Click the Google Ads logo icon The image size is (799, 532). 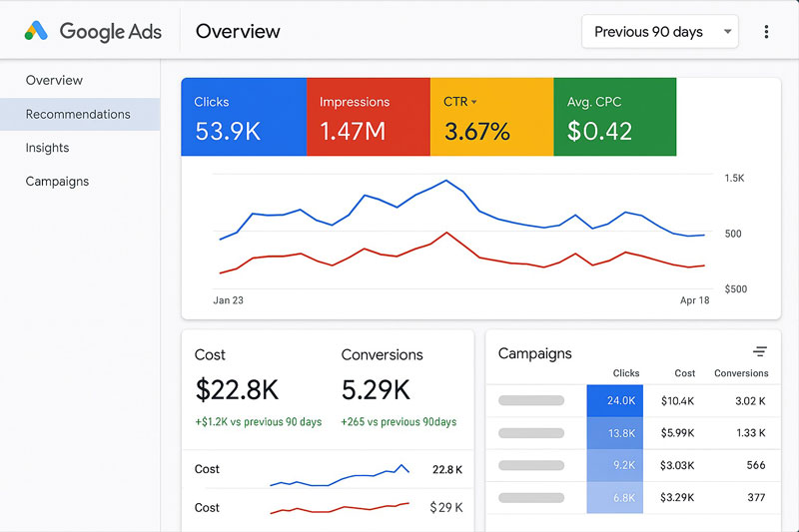(36, 31)
